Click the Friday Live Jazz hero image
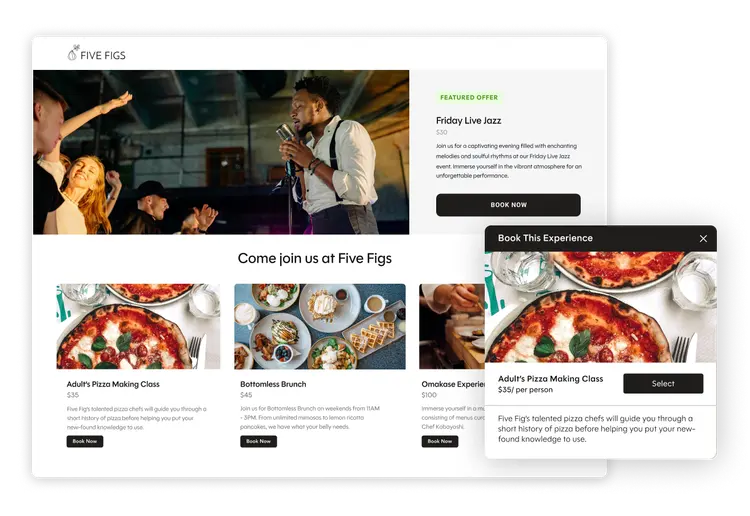Screen dimensions: 750x516 click(x=221, y=152)
